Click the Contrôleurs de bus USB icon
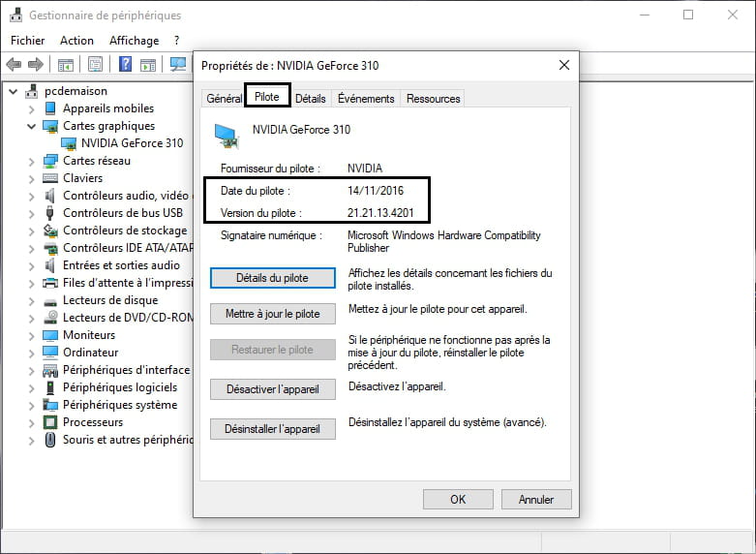Screen dimensions: 756x554 [x=50, y=213]
